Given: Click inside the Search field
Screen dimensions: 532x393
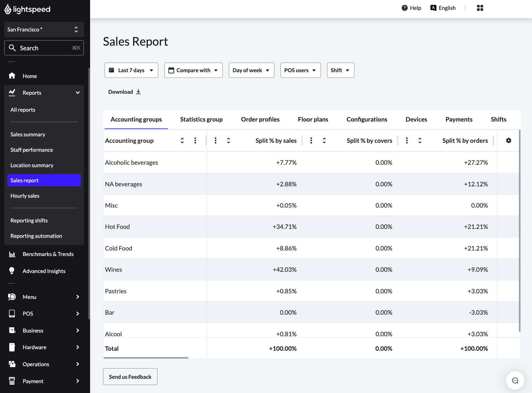Looking at the screenshot, I should point(44,48).
